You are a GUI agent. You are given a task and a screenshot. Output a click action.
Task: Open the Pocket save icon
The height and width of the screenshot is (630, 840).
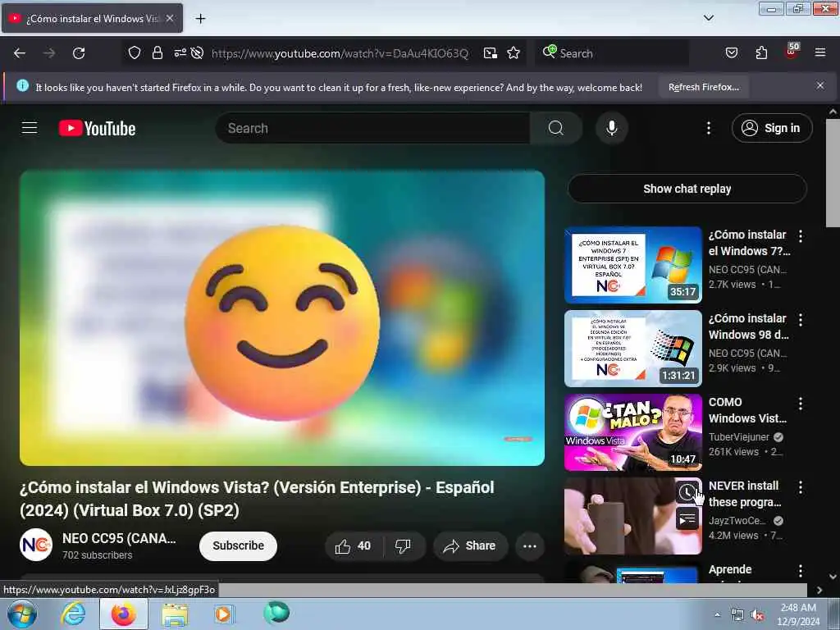732,52
